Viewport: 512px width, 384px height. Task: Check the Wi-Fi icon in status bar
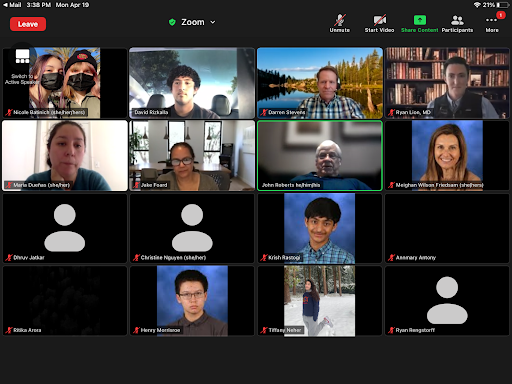pos(477,5)
